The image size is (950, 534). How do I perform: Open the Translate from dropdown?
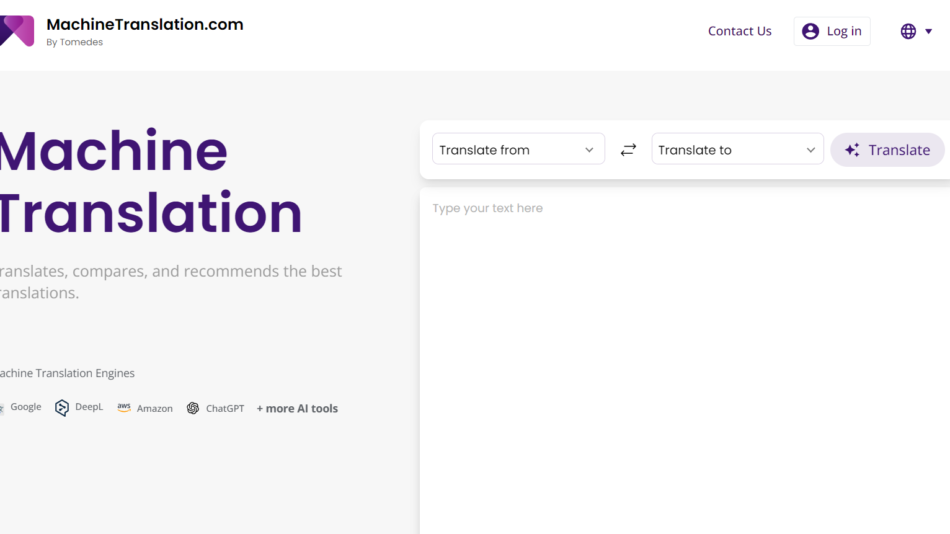click(x=518, y=149)
